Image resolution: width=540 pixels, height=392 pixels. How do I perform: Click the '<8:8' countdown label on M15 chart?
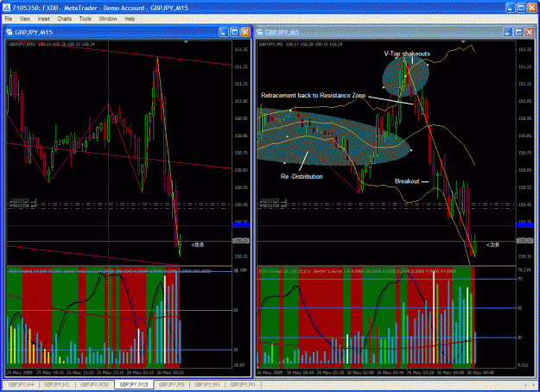point(197,244)
